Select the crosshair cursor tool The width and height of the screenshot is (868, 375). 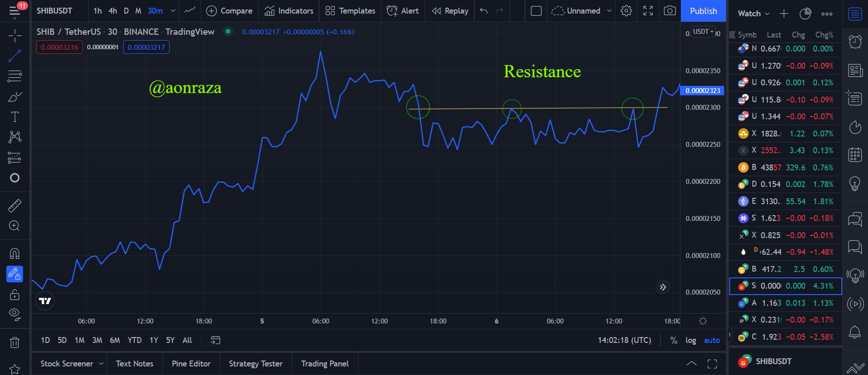[14, 36]
